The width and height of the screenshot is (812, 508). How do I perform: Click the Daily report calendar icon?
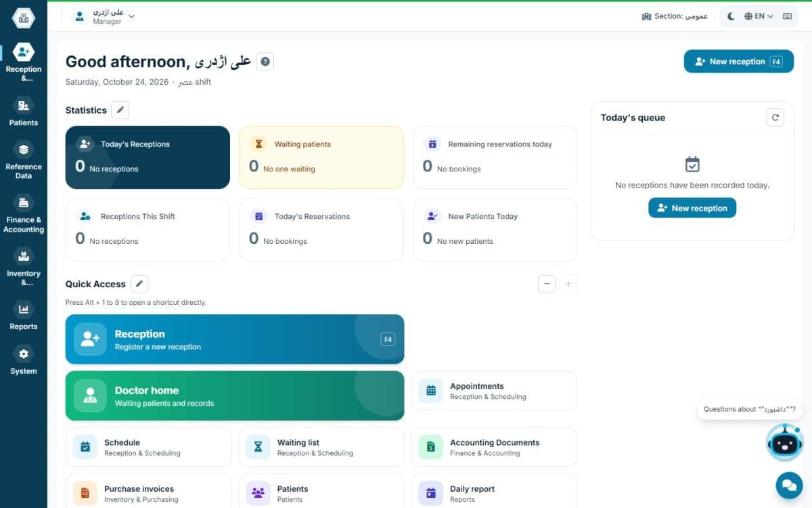point(431,493)
